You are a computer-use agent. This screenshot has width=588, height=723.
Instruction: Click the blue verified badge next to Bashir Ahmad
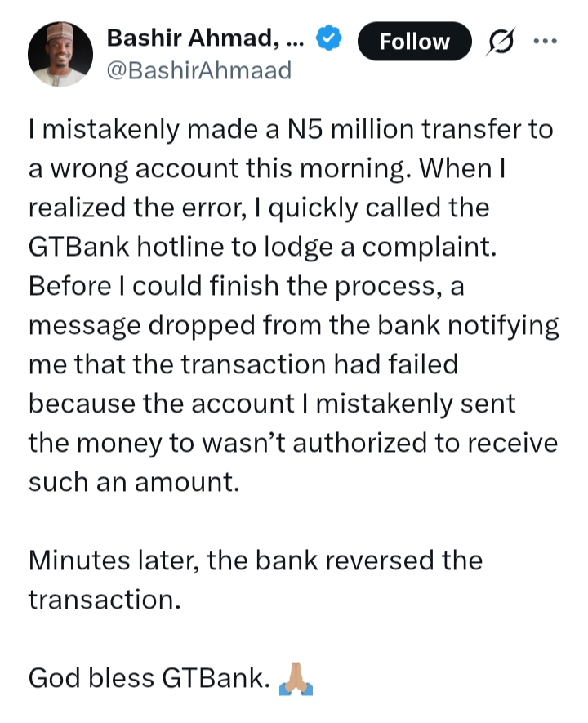[x=328, y=36]
